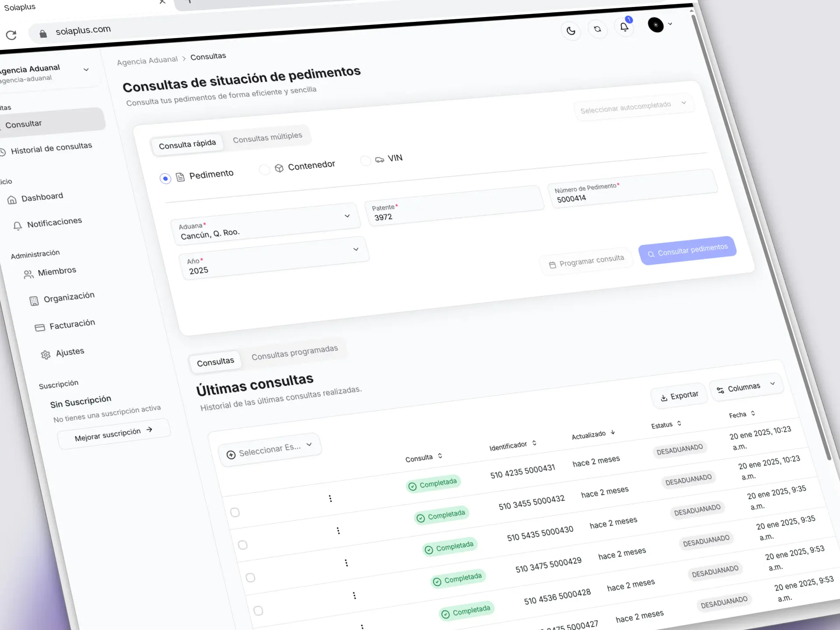Click the Facturación card icon
This screenshot has width=840, height=630.
coord(40,328)
